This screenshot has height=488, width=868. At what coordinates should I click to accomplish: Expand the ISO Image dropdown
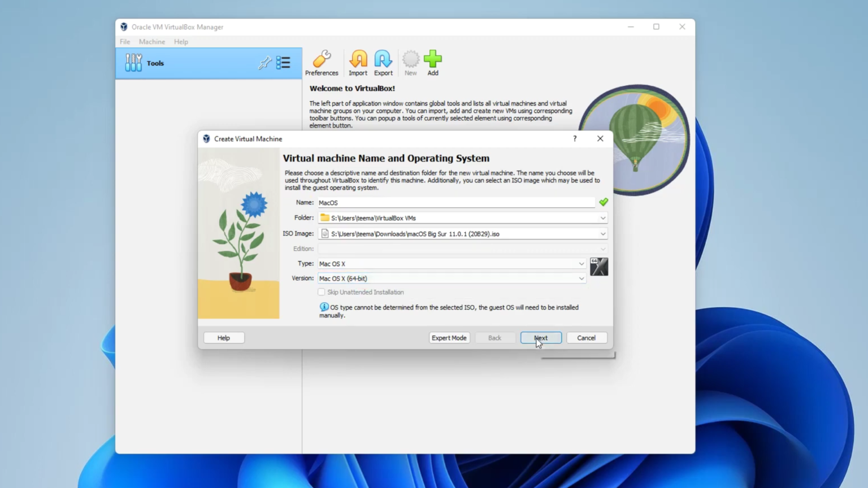click(603, 233)
